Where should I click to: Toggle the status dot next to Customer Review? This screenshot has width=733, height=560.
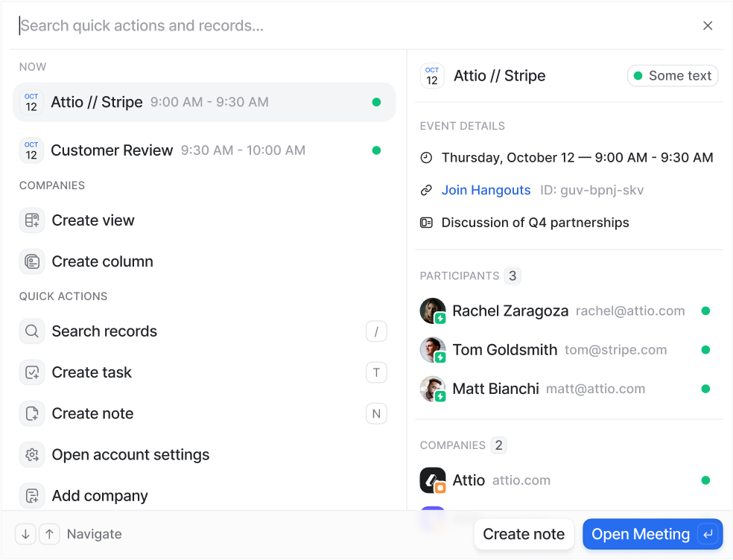pyautogui.click(x=376, y=150)
